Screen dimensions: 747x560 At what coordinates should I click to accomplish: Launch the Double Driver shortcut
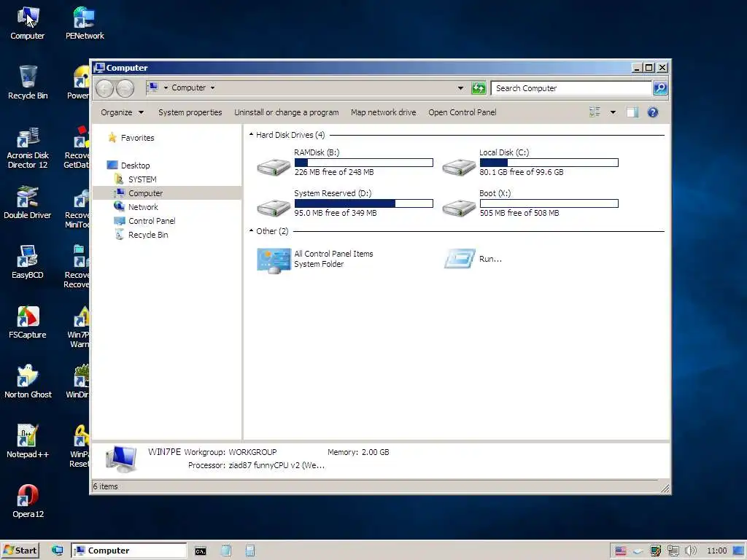point(28,203)
